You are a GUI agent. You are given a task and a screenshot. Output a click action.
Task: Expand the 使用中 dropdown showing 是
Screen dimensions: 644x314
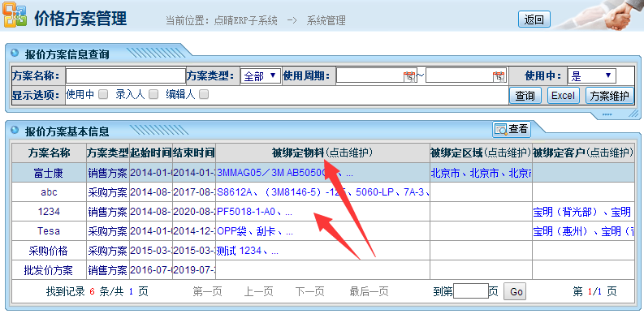point(592,76)
